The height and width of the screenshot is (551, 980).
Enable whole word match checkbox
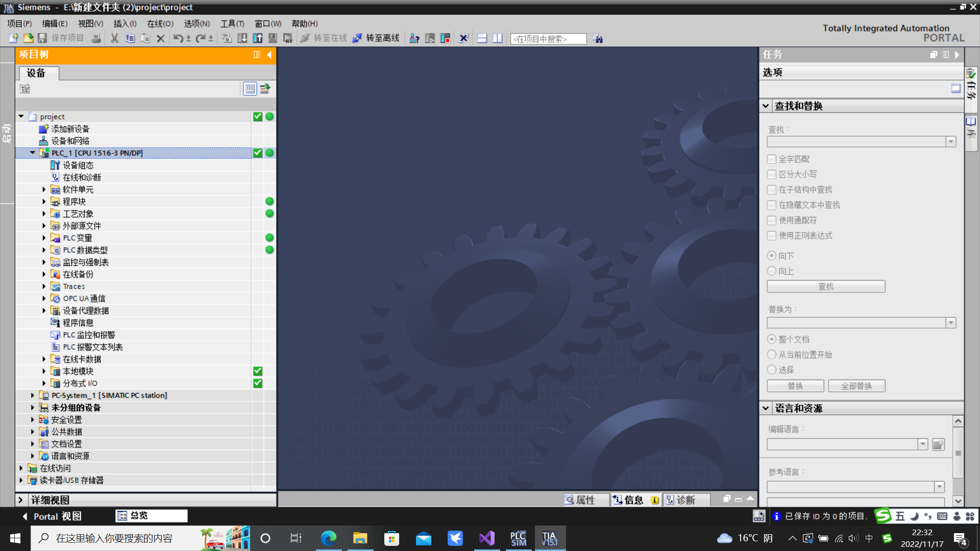click(772, 159)
